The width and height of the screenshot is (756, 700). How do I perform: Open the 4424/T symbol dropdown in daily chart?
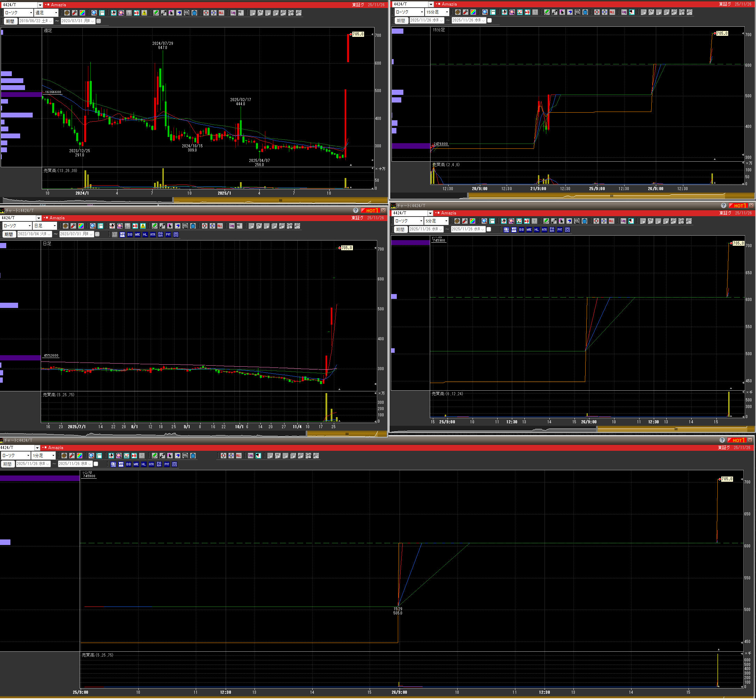tap(38, 218)
